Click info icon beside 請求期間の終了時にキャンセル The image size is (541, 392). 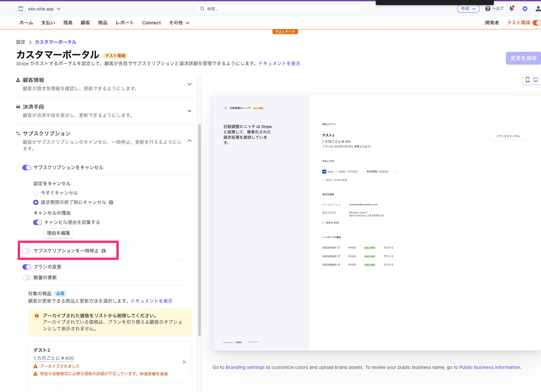point(111,202)
